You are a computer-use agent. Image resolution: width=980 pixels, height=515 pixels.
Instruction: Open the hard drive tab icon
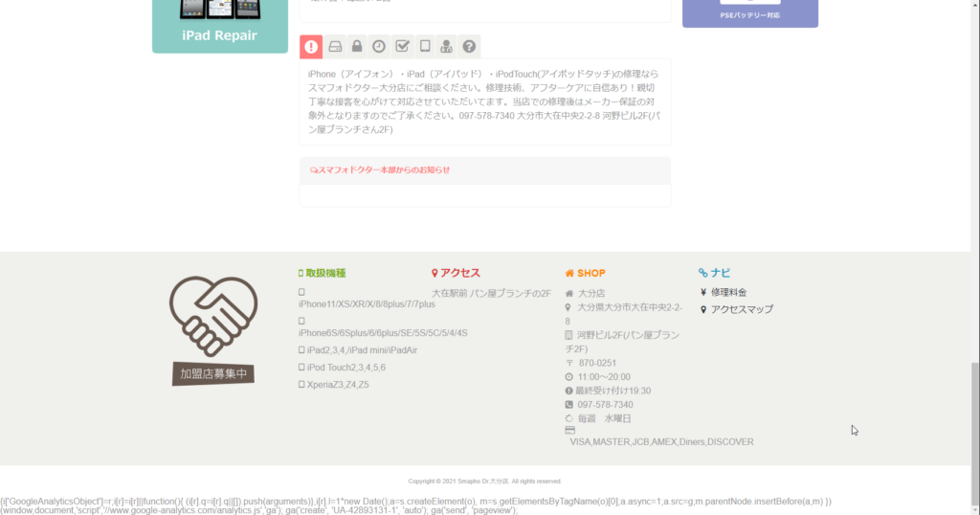[335, 47]
